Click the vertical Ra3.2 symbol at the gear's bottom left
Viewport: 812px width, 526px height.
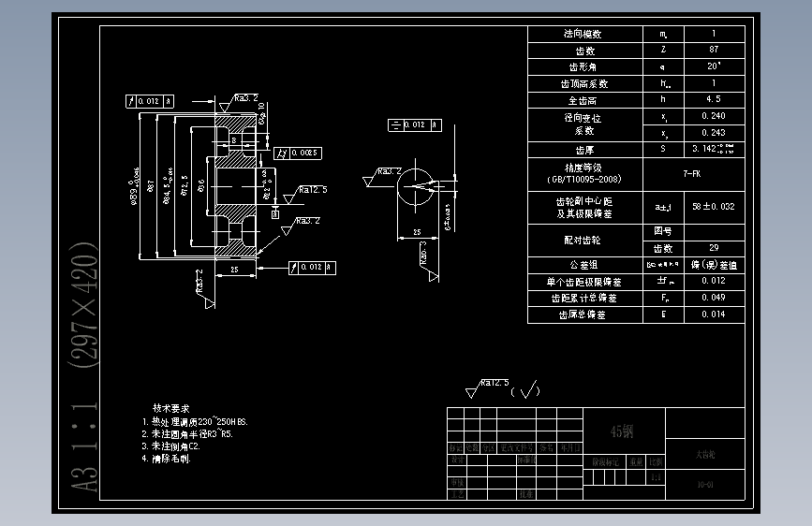(205, 289)
